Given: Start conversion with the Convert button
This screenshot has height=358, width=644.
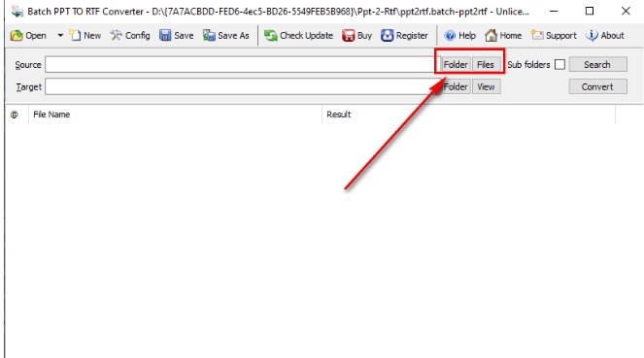Looking at the screenshot, I should point(597,86).
